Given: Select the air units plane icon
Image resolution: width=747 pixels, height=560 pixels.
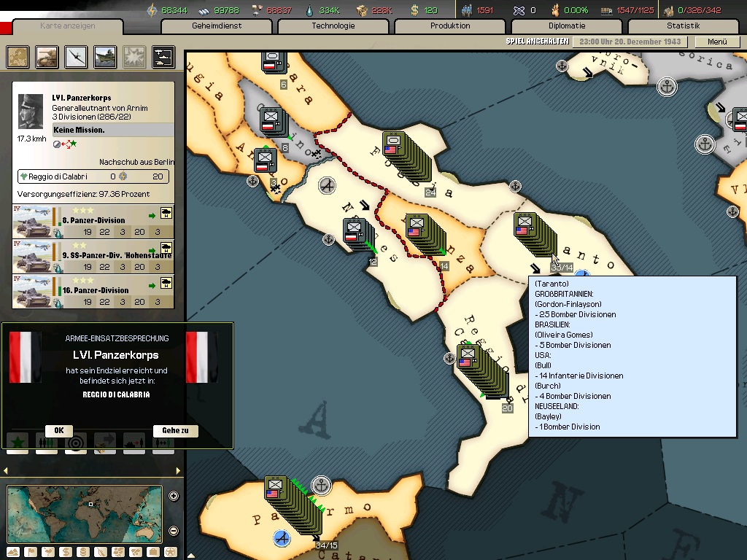Looking at the screenshot, I should point(76,57).
